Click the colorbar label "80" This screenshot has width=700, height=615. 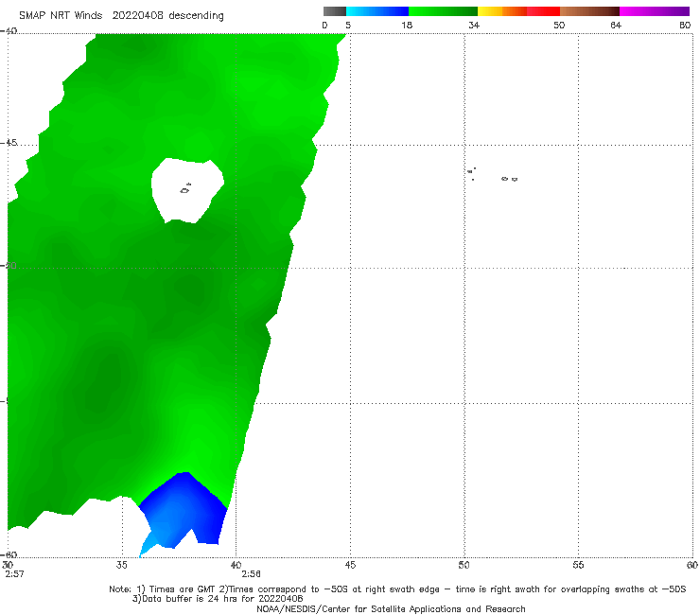(x=685, y=25)
